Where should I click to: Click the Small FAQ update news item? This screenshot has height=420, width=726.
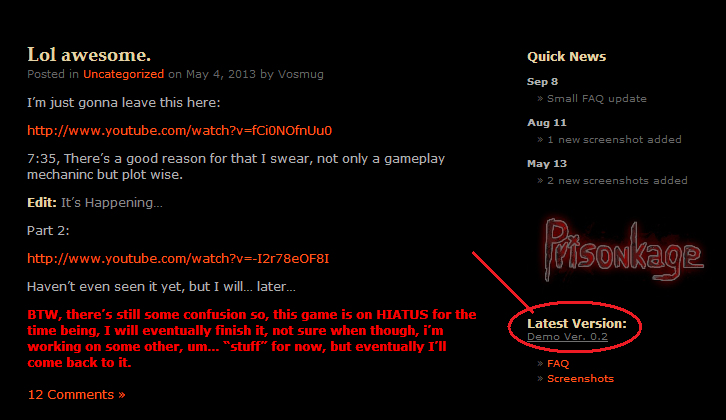[x=597, y=99]
